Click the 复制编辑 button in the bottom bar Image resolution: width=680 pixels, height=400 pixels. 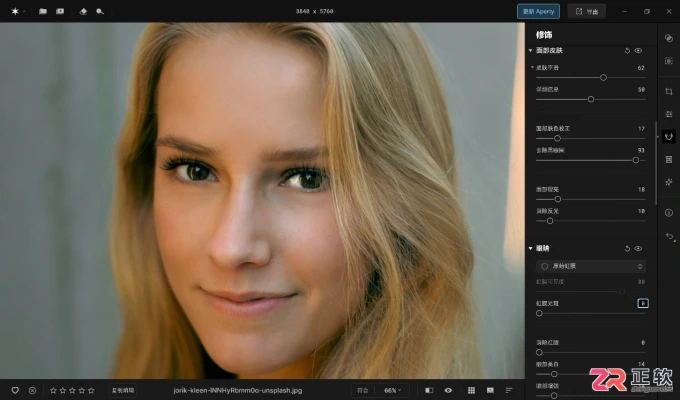pos(123,390)
